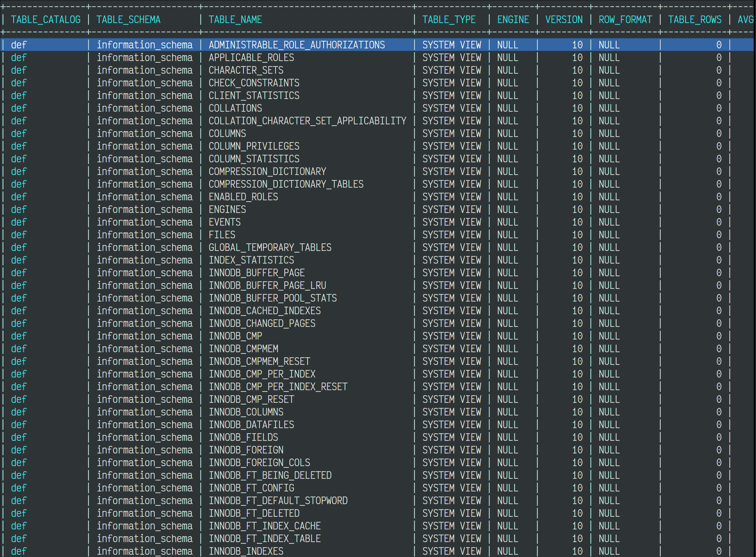
Task: Select the COMPRESSION_DICTIONARY table row
Action: (x=267, y=171)
